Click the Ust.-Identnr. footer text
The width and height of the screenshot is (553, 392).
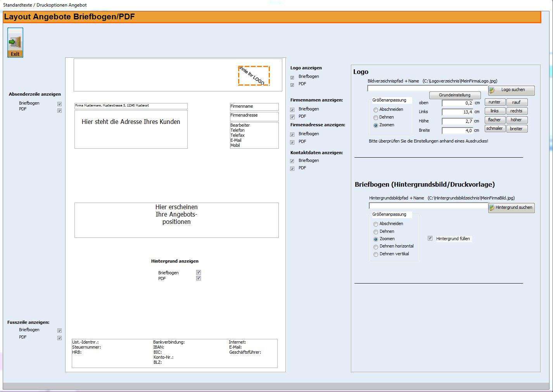pos(85,342)
